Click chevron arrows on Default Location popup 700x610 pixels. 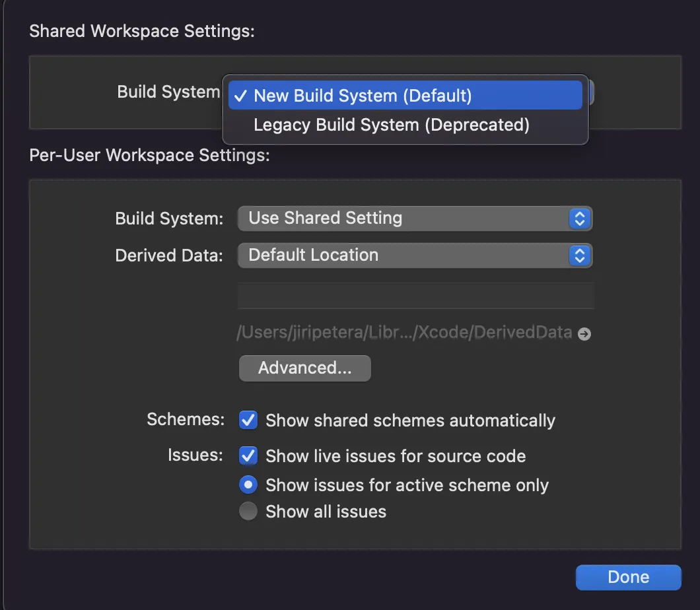[578, 255]
